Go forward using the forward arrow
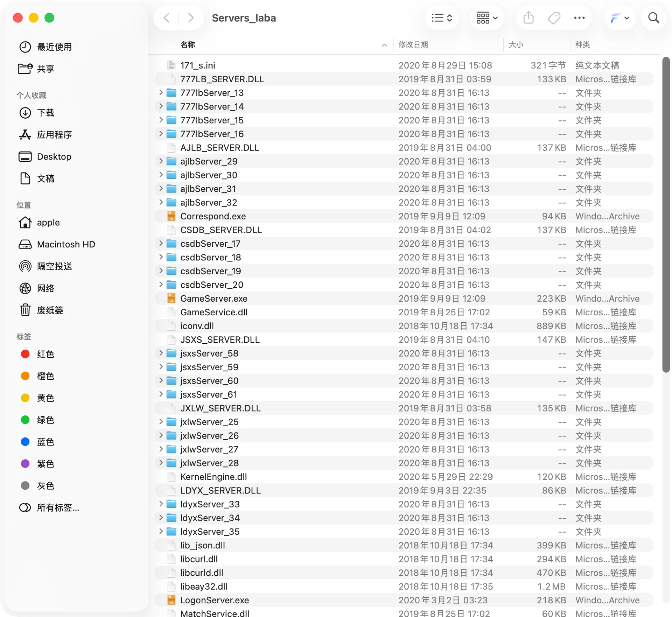The width and height of the screenshot is (672, 617). [x=190, y=18]
